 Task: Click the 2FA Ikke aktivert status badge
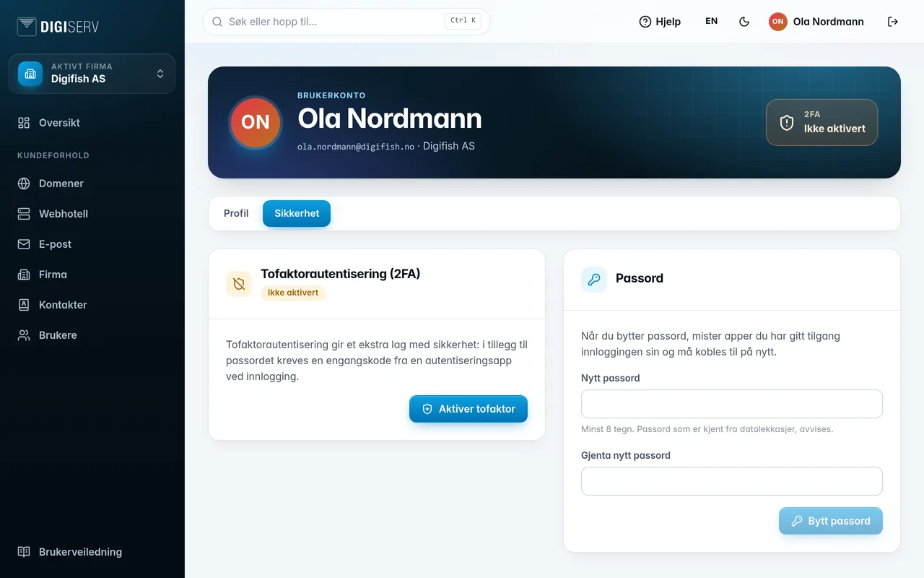pos(821,122)
